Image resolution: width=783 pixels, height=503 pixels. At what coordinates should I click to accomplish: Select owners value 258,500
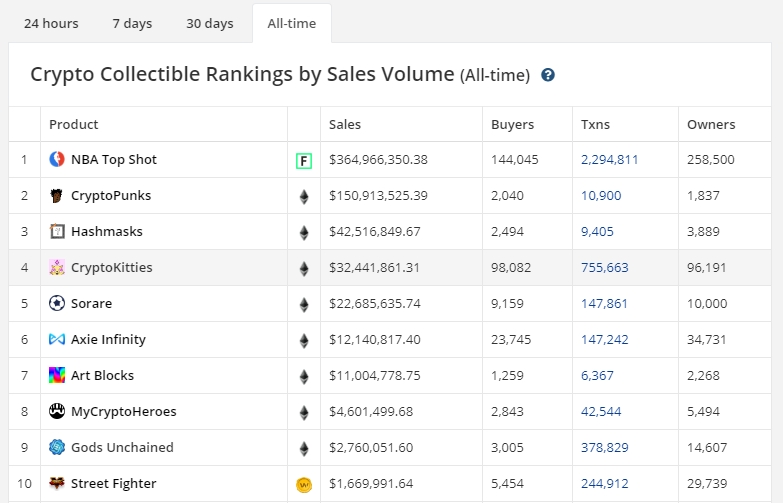pos(711,159)
